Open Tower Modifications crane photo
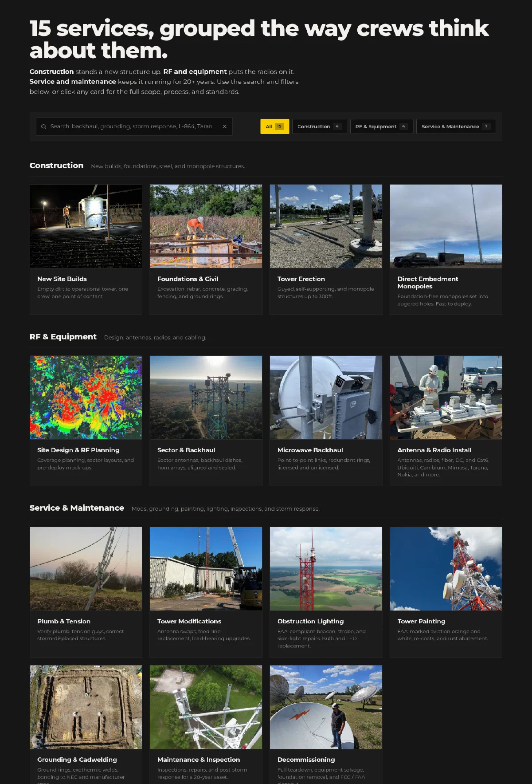 tap(206, 569)
